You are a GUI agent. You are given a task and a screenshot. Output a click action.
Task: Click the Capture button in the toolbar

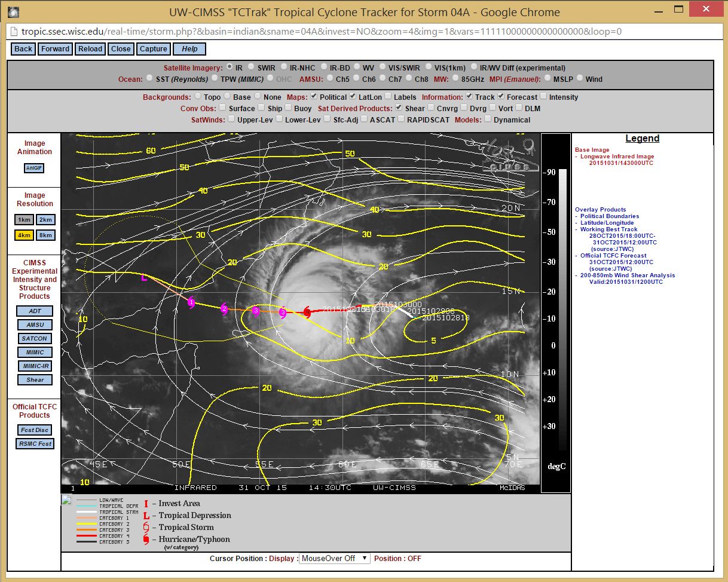point(153,49)
